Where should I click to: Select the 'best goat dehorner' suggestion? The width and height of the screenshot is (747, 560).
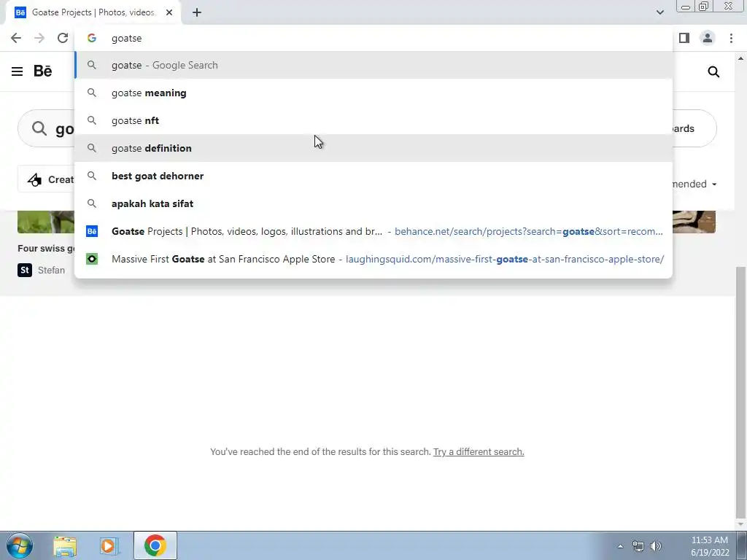pyautogui.click(x=373, y=176)
